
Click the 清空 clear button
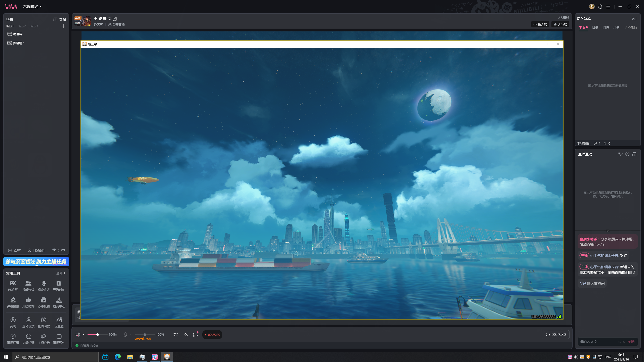coord(59,250)
